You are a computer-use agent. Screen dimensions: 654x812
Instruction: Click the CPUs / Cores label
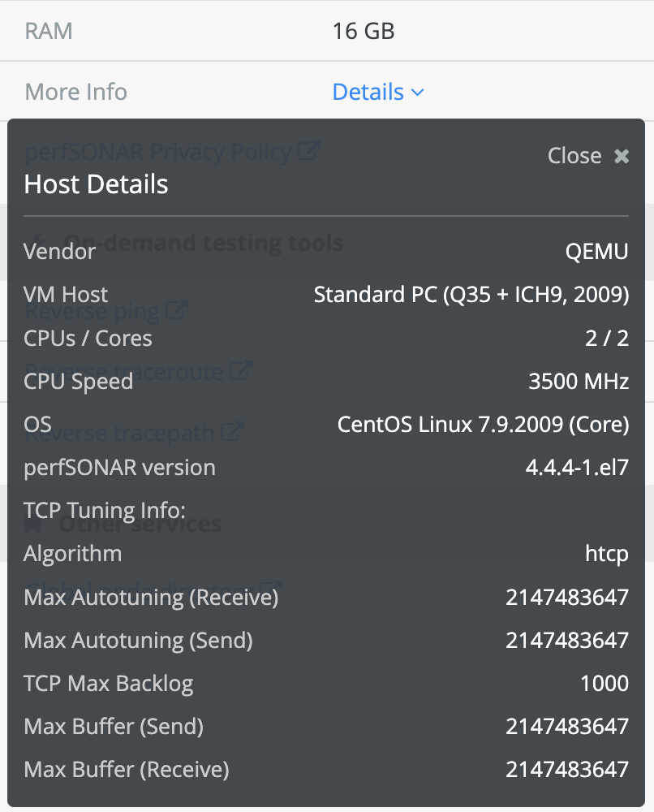[88, 338]
